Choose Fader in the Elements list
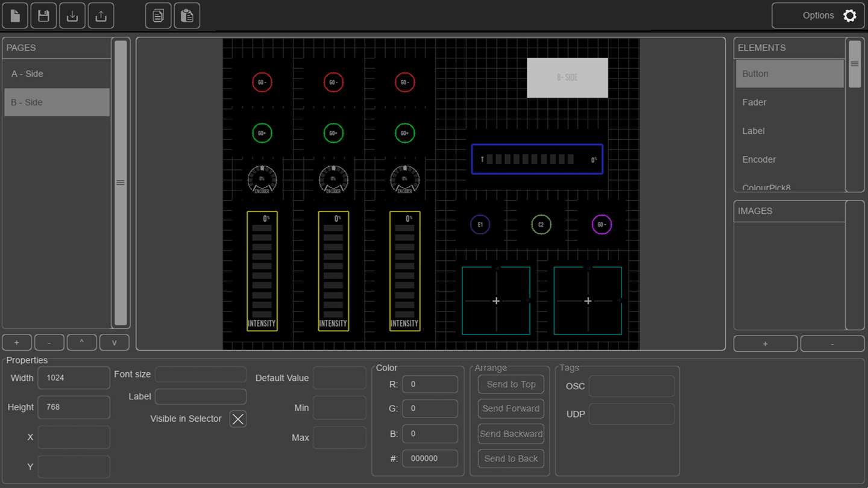 click(x=790, y=102)
